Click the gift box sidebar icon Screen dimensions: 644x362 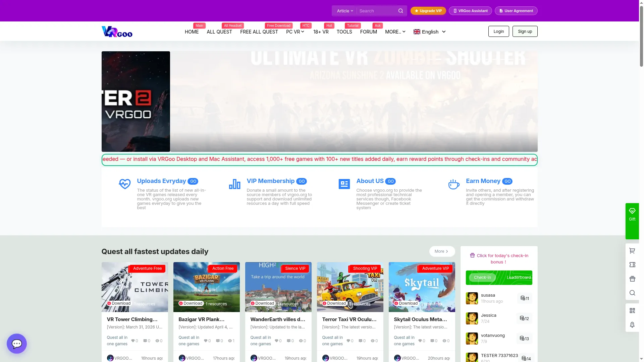(632, 279)
